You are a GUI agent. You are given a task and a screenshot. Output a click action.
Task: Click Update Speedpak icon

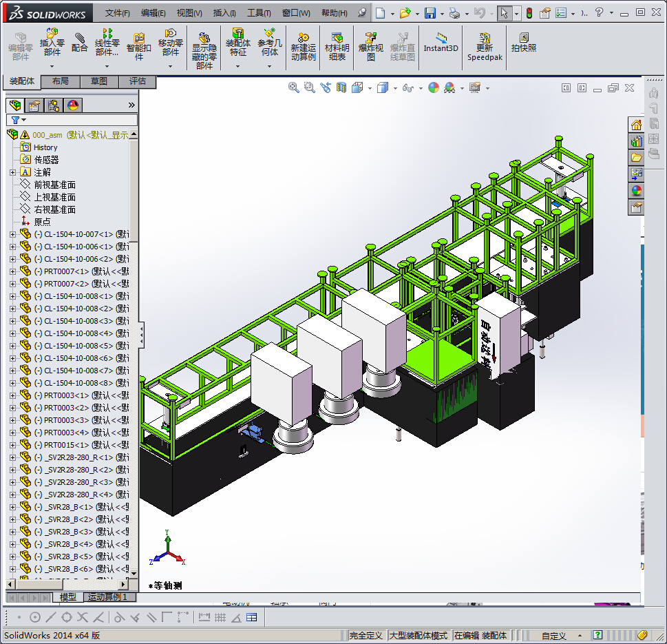(485, 46)
